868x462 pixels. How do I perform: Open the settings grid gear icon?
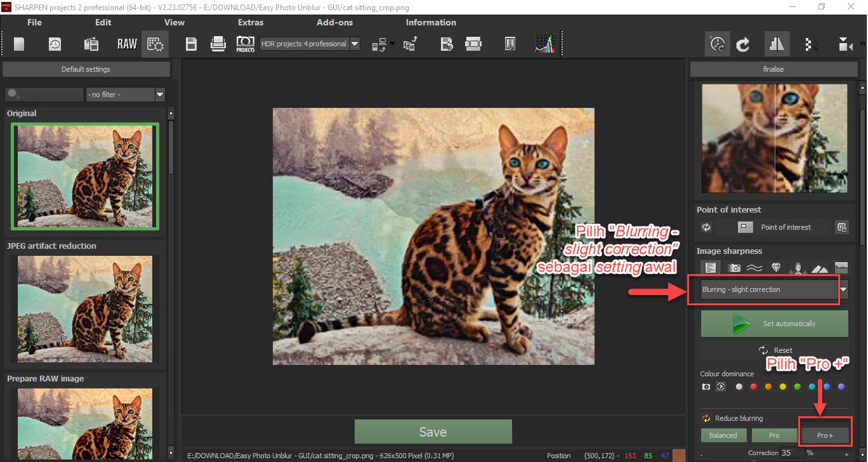tap(155, 44)
